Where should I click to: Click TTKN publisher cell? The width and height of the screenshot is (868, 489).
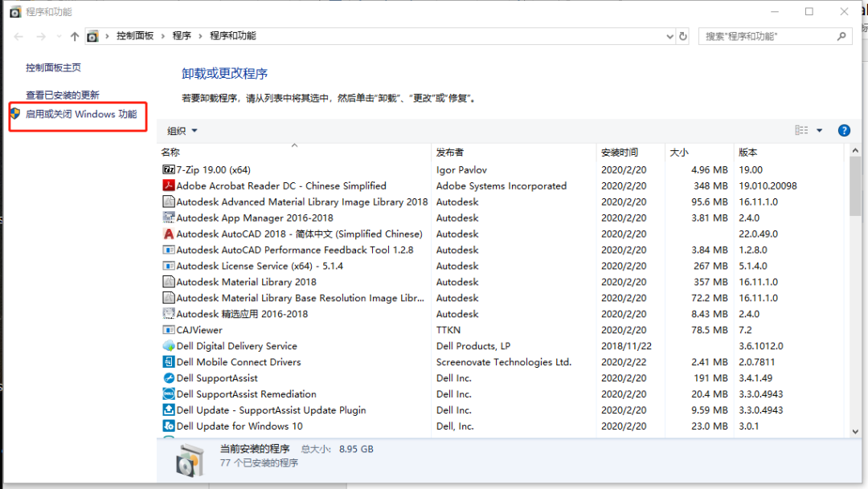pos(448,330)
